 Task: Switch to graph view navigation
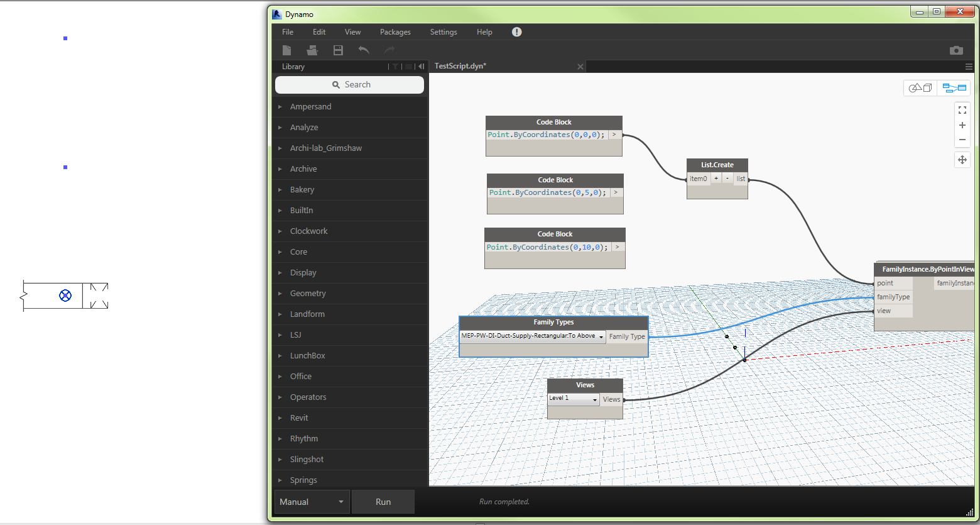(x=954, y=88)
